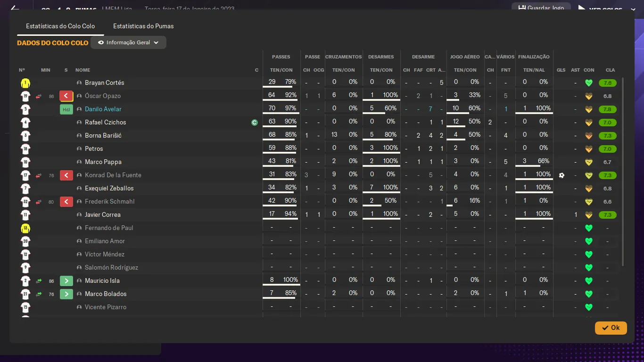Viewport: 644px width, 362px height.
Task: Click Danilo Avelar 7.8 rating badge
Action: (x=607, y=109)
